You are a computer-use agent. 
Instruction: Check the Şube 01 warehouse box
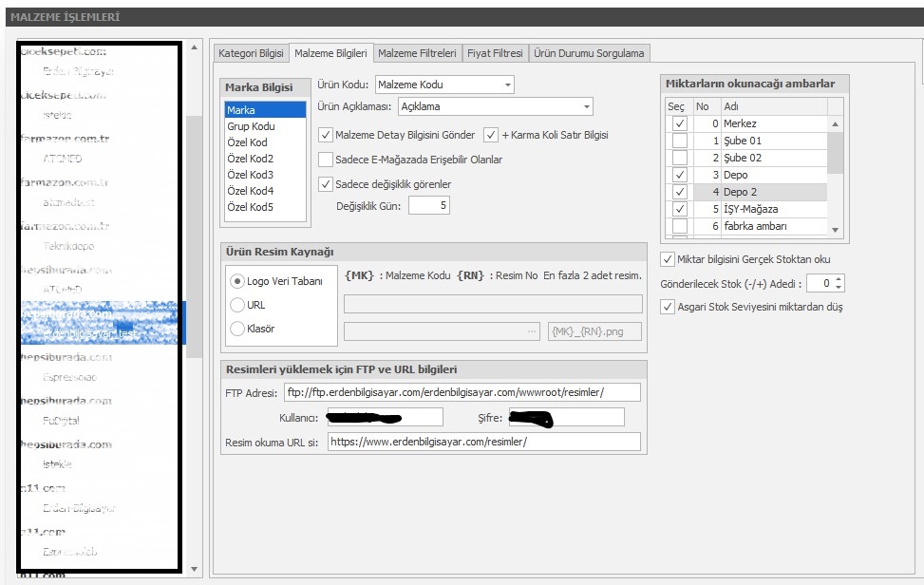pyautogui.click(x=679, y=141)
